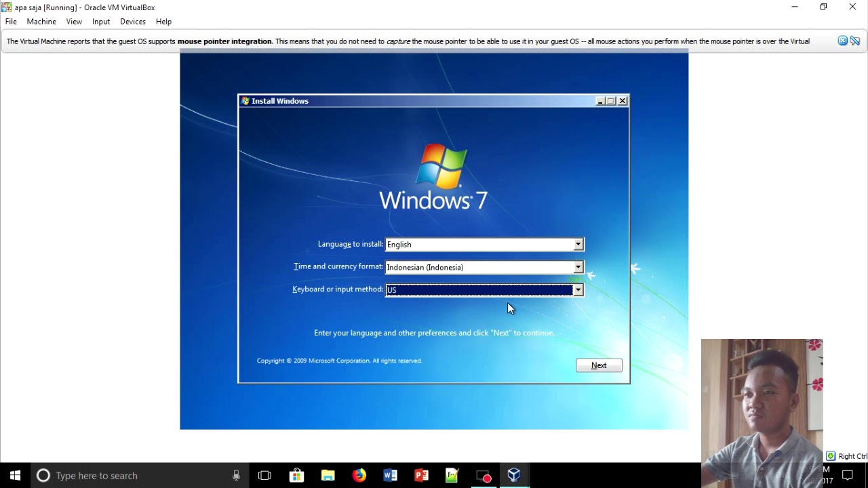This screenshot has width=868, height=488.
Task: Open Microsoft Store from the taskbar
Action: click(296, 476)
